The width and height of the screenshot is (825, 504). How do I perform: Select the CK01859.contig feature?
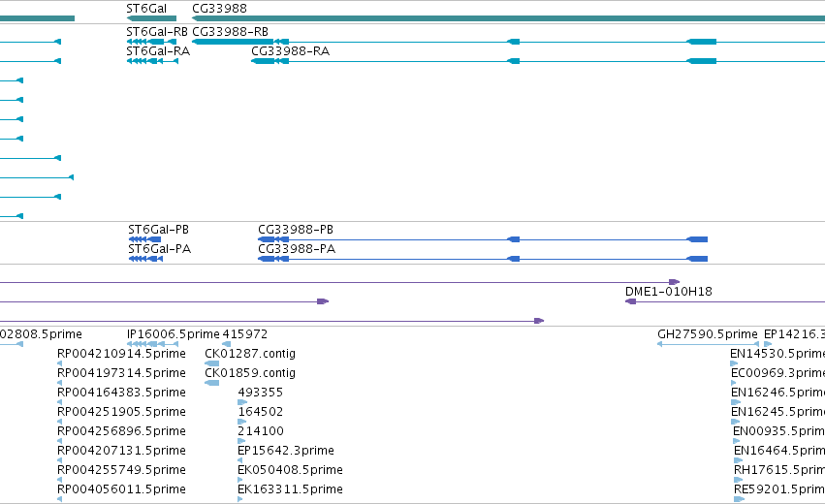(211, 383)
